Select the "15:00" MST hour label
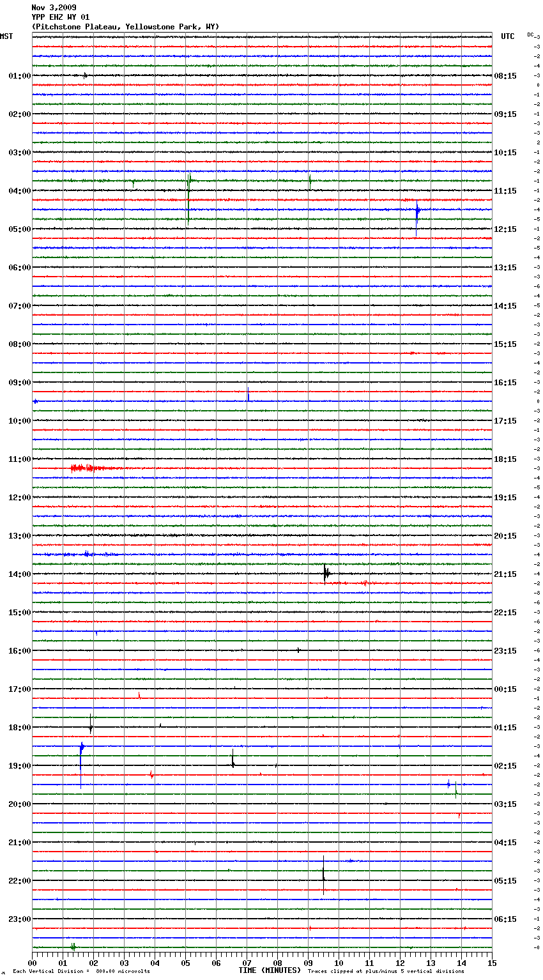 tap(20, 613)
